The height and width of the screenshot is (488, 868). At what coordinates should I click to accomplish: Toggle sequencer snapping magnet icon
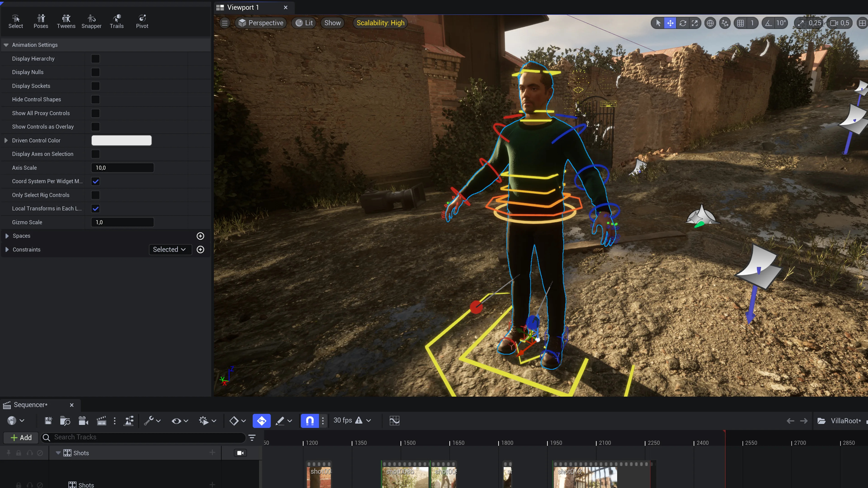click(310, 421)
